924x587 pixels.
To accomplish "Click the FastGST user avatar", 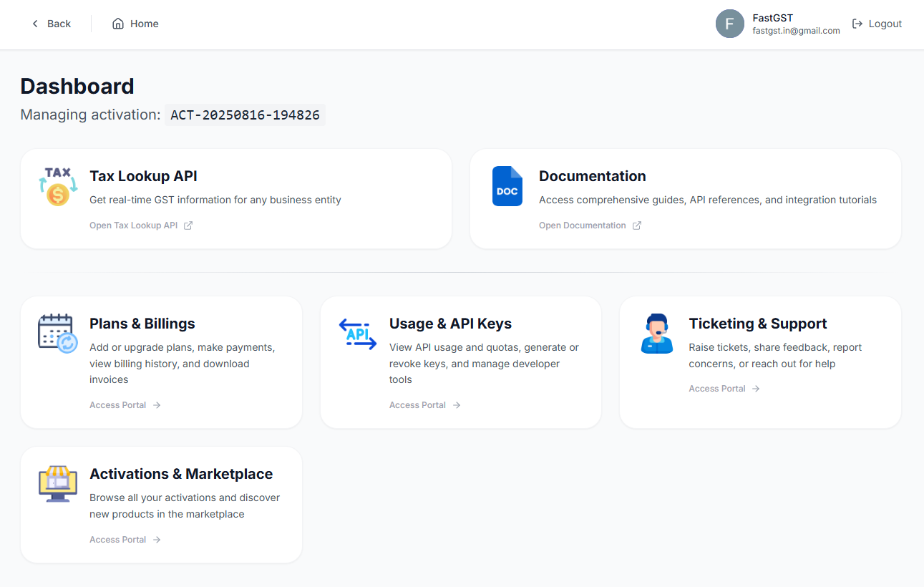I will click(x=730, y=24).
